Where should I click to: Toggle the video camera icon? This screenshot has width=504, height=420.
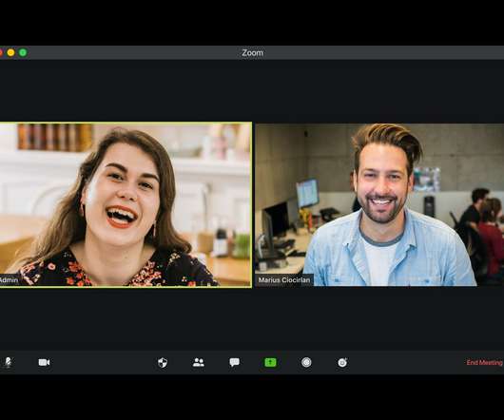click(44, 362)
